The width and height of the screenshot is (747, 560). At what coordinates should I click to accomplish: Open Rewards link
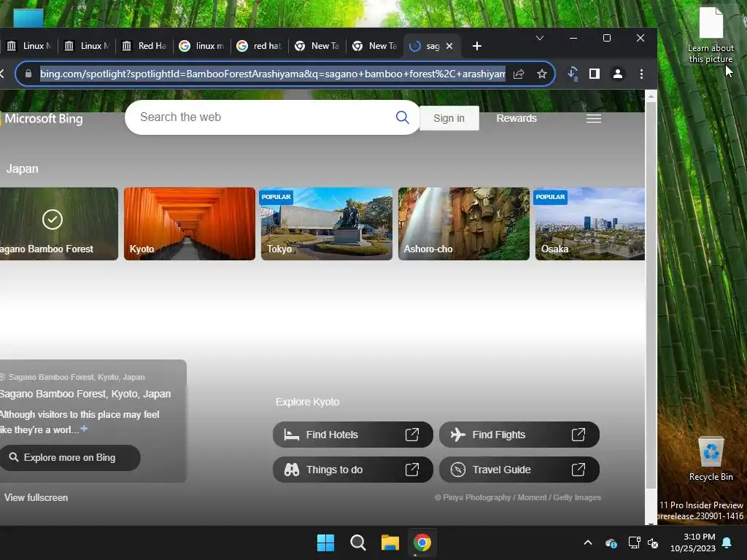click(x=516, y=118)
